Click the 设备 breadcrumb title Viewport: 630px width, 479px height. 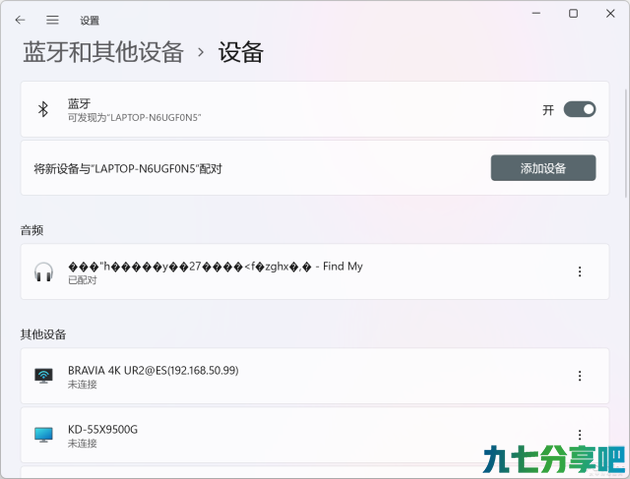pyautogui.click(x=241, y=52)
